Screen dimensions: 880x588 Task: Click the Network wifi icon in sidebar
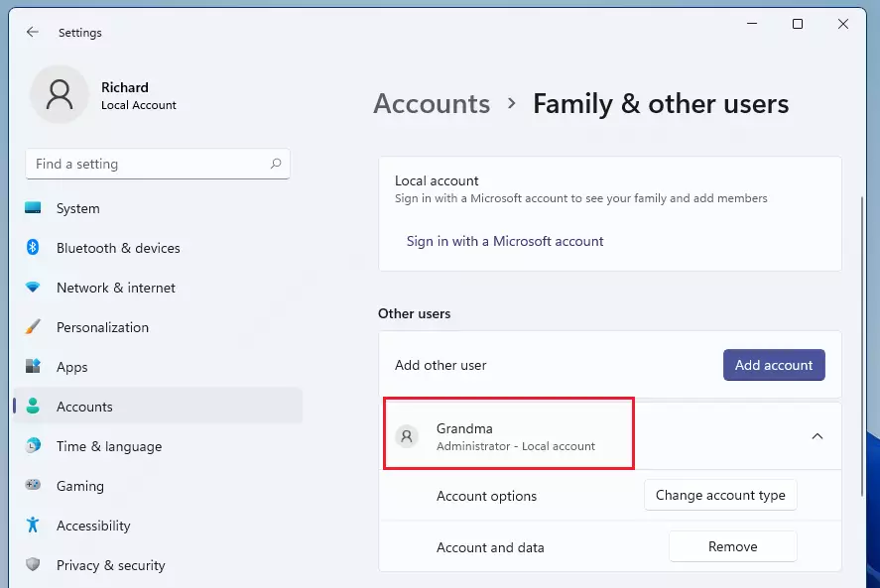coord(33,288)
